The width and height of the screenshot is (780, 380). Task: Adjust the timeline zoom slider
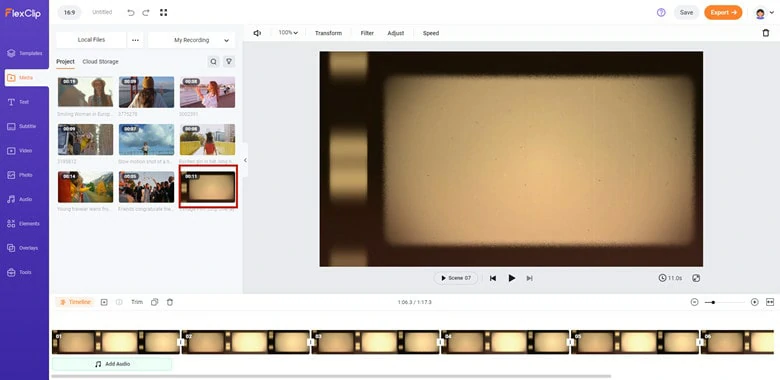point(724,302)
